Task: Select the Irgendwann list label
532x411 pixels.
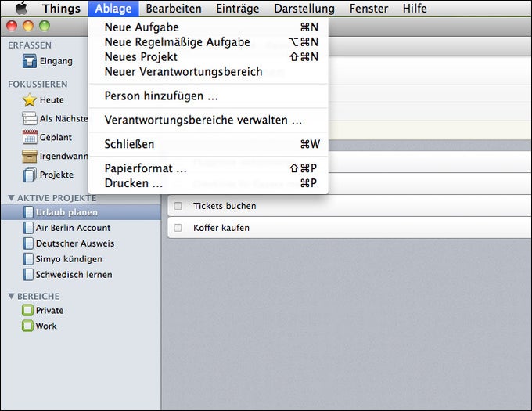Action: pyautogui.click(x=64, y=156)
